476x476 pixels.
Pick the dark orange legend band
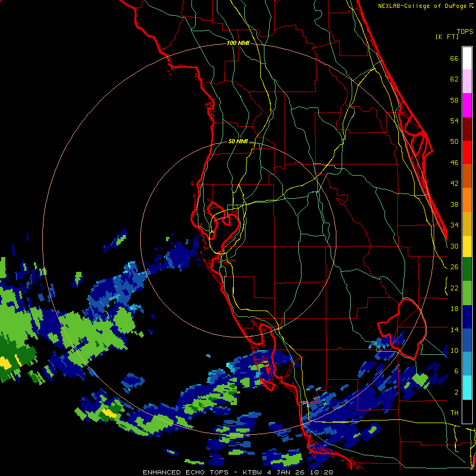click(467, 176)
